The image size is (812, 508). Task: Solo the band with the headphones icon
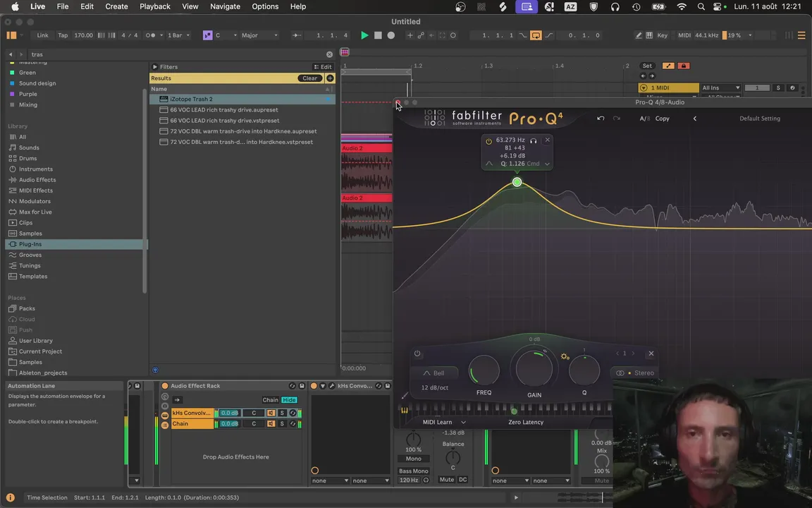pyautogui.click(x=533, y=140)
